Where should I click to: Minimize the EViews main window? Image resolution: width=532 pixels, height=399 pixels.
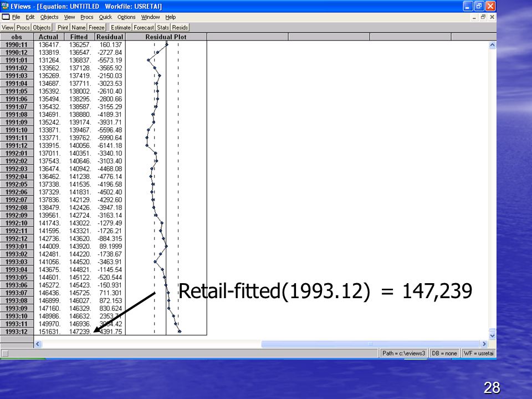tap(468, 6)
